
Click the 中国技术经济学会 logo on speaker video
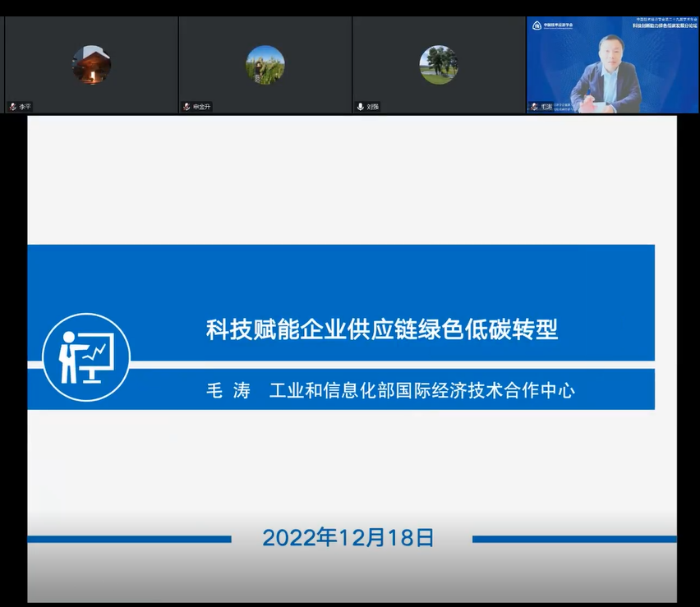[546, 25]
